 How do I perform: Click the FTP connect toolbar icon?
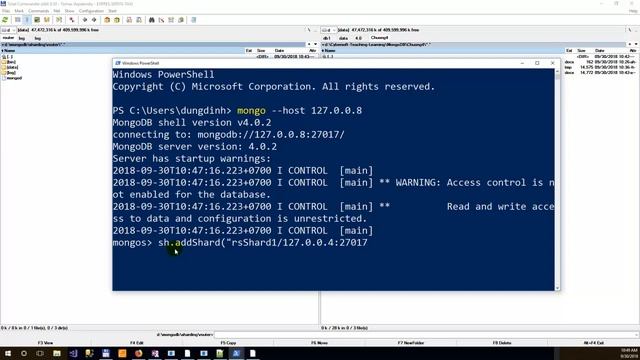click(129, 20)
